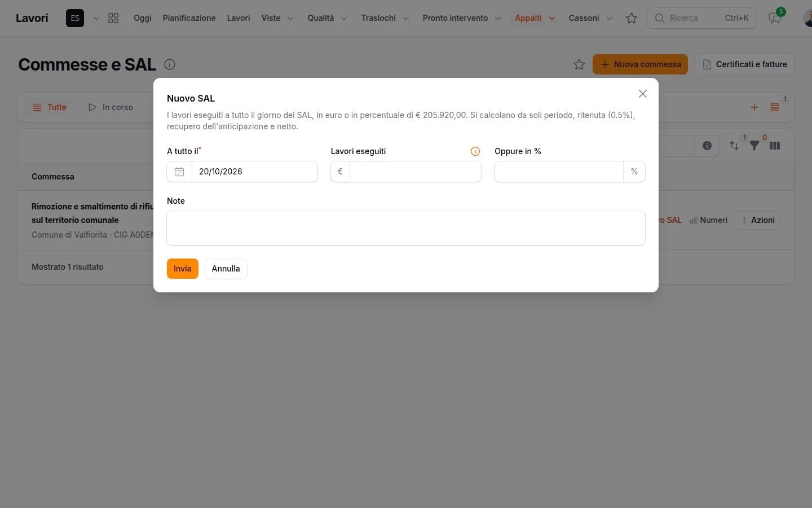Focus the Oppure in % input field
Viewport: 812px width, 508px height.
(559, 172)
